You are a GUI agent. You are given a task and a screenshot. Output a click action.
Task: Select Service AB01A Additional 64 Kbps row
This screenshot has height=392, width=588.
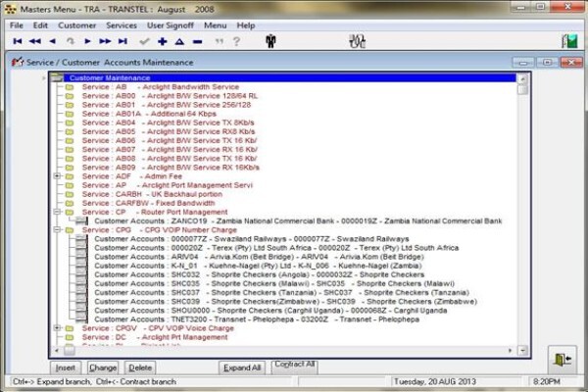pos(149,114)
